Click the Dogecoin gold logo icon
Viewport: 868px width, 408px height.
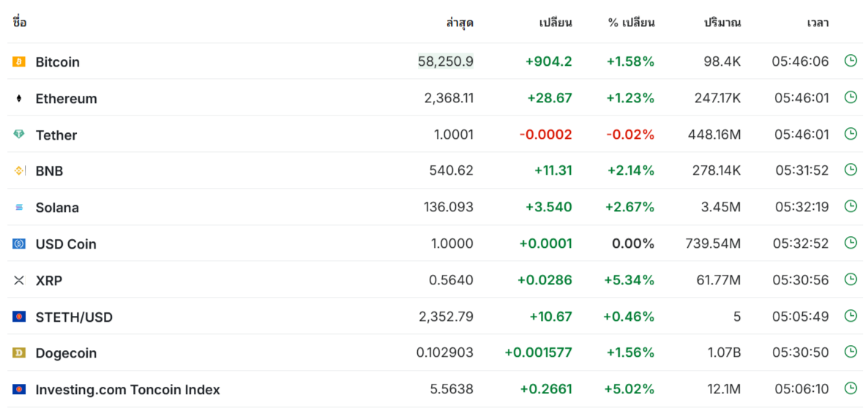[19, 352]
